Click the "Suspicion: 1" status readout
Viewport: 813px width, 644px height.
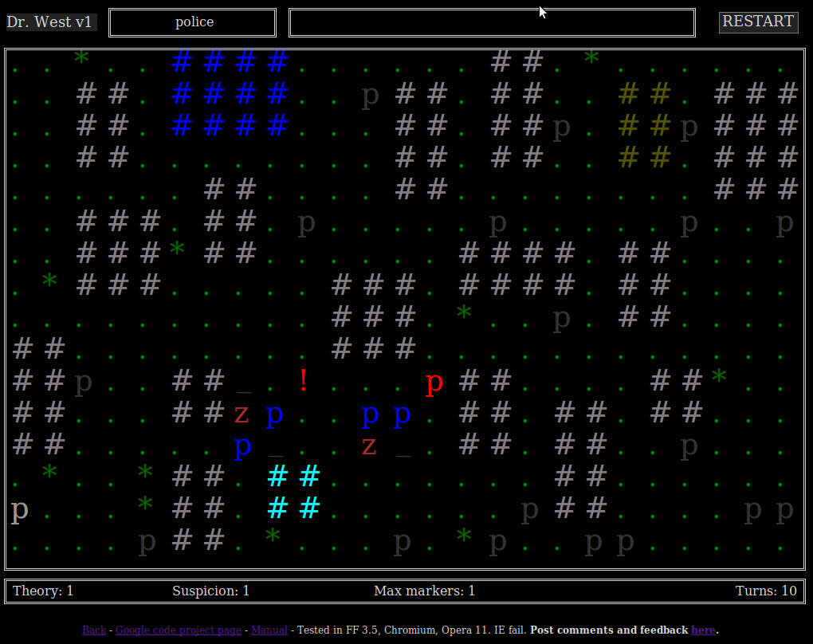coord(210,591)
